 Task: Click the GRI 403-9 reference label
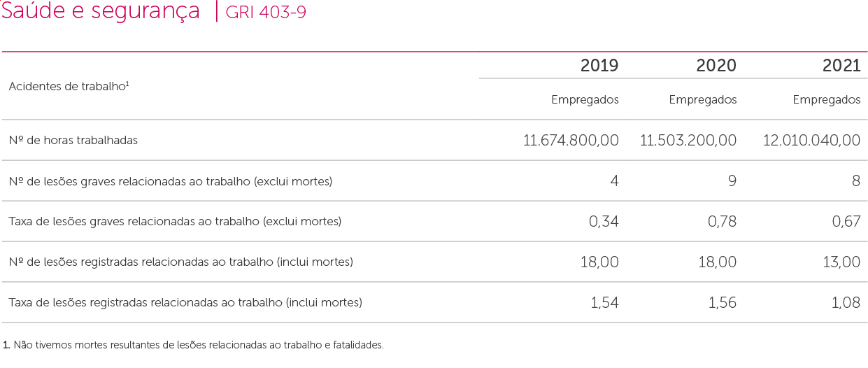(266, 13)
